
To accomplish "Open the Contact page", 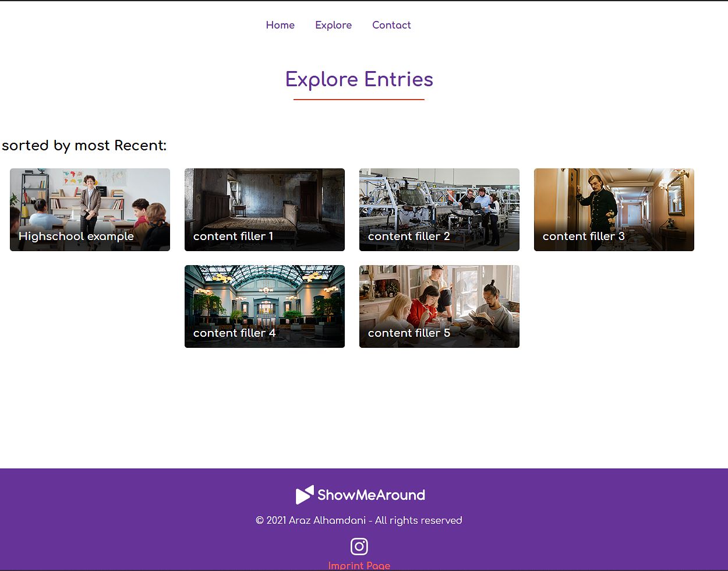I will 391,25.
